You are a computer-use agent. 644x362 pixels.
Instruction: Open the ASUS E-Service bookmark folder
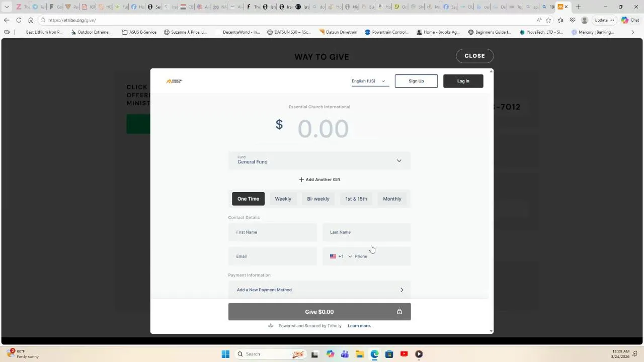coord(139,32)
